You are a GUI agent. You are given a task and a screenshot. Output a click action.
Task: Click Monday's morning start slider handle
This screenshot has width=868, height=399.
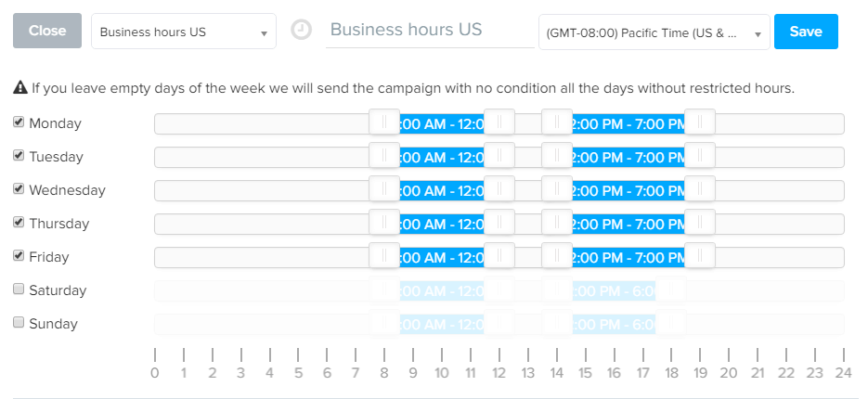tap(384, 122)
